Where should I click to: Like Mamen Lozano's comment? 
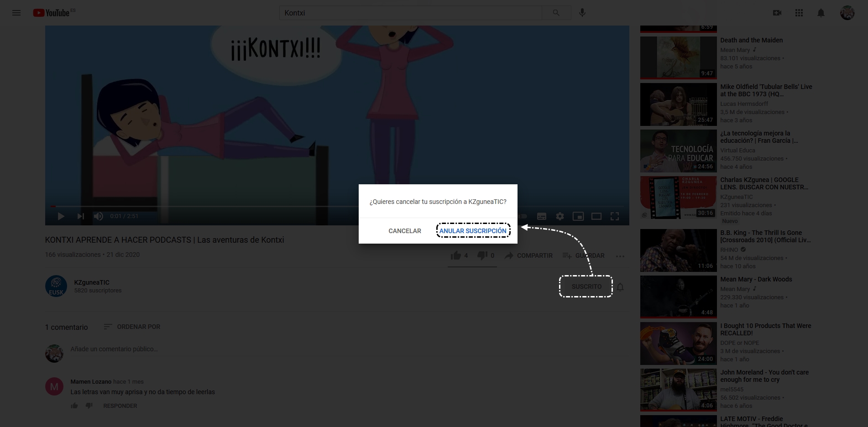point(74,406)
